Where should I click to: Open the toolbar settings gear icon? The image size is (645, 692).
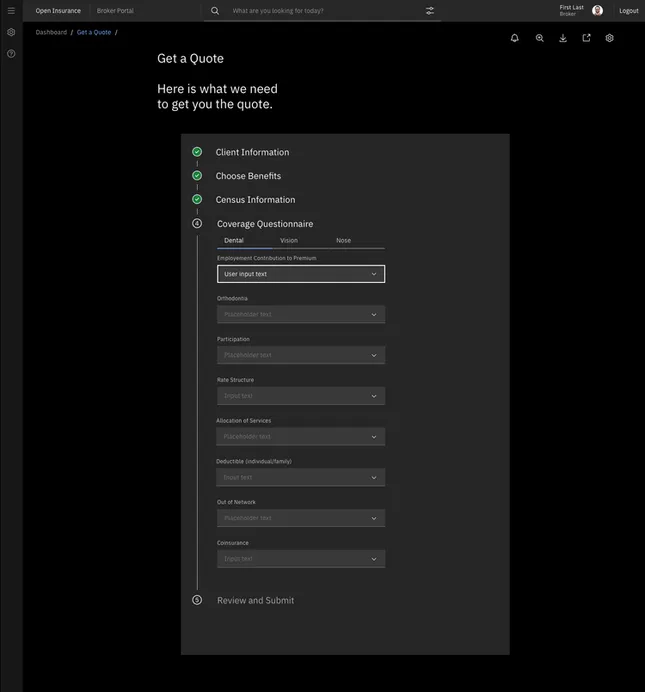coord(609,38)
